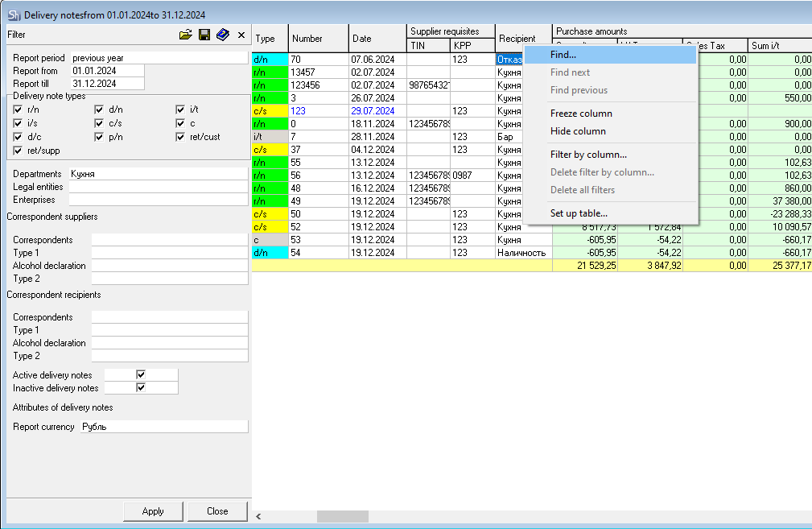Open the help book icon in Filter panel

[223, 35]
